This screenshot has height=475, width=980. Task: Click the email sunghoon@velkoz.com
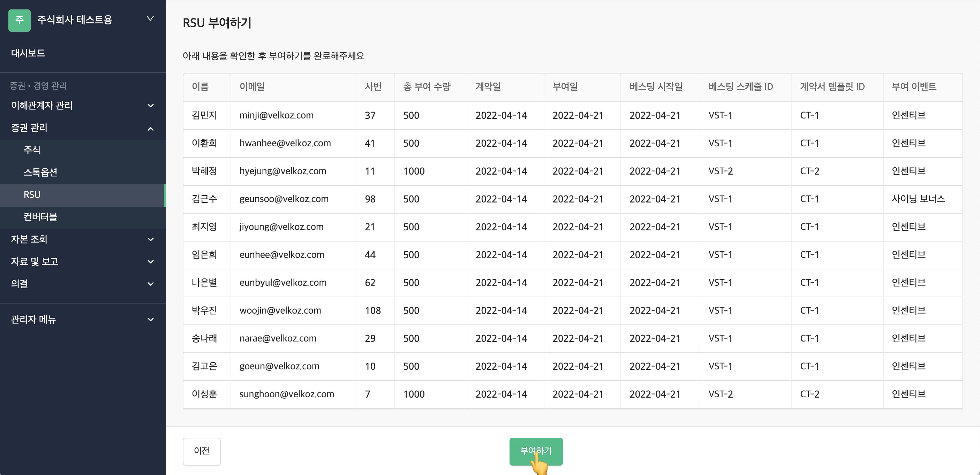pyautogui.click(x=287, y=394)
